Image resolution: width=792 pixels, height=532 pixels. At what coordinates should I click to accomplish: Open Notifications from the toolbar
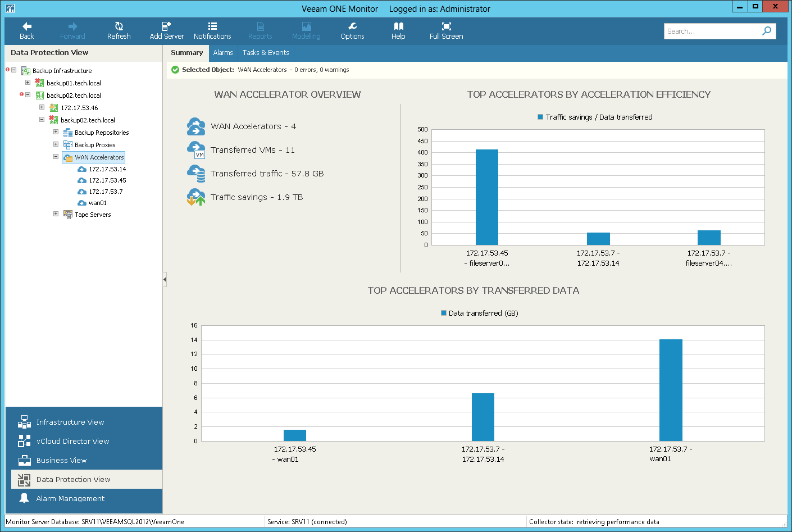coord(212,31)
